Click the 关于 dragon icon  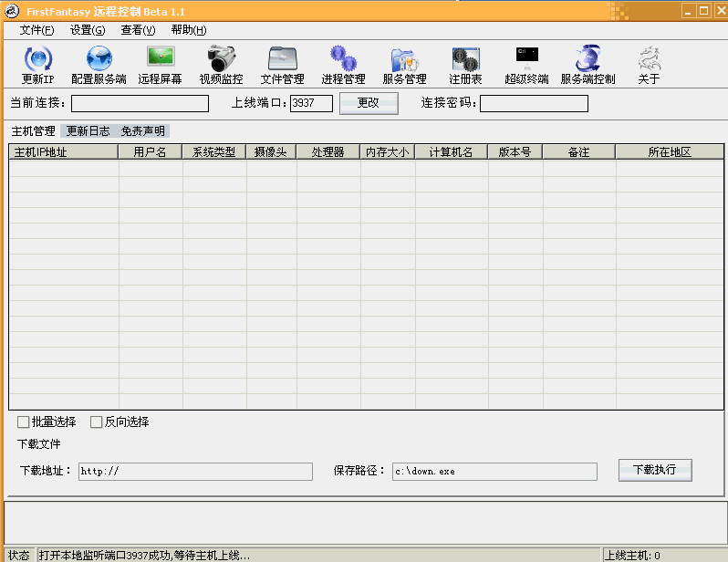[x=649, y=60]
